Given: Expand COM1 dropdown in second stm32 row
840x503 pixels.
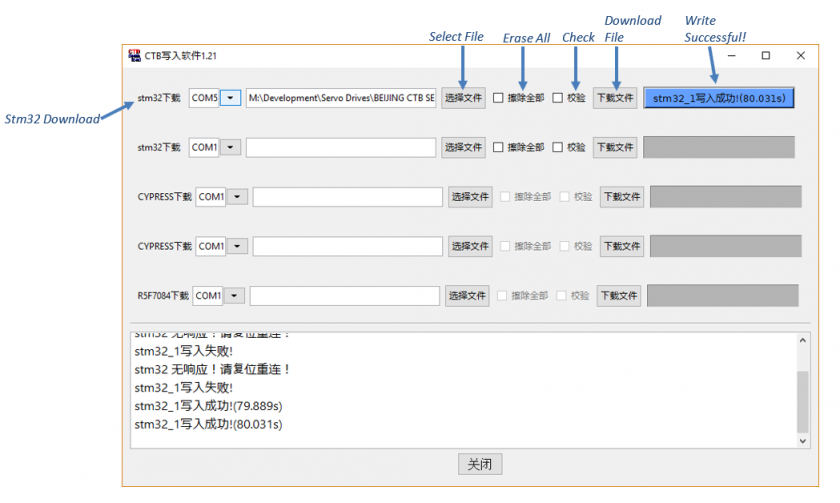Looking at the screenshot, I should pyautogui.click(x=231, y=147).
